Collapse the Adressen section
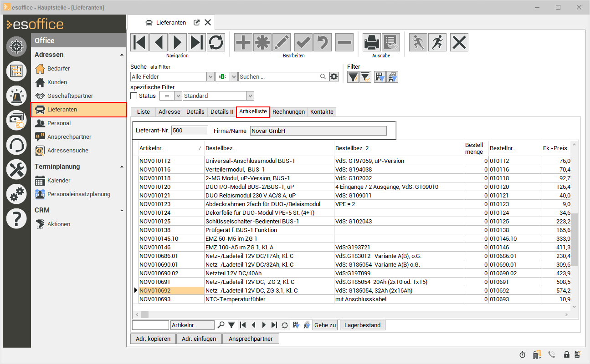Image resolution: width=590 pixels, height=364 pixels. [122, 55]
